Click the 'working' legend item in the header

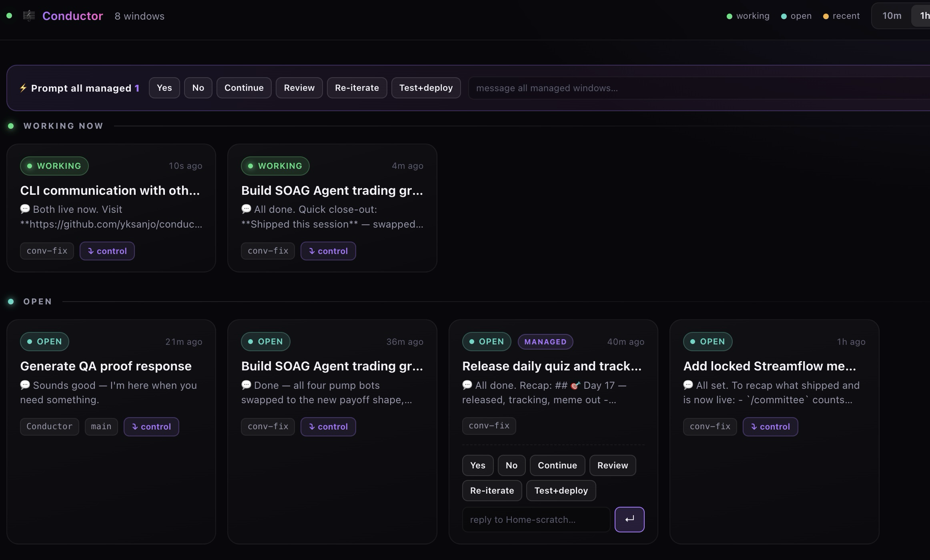748,16
